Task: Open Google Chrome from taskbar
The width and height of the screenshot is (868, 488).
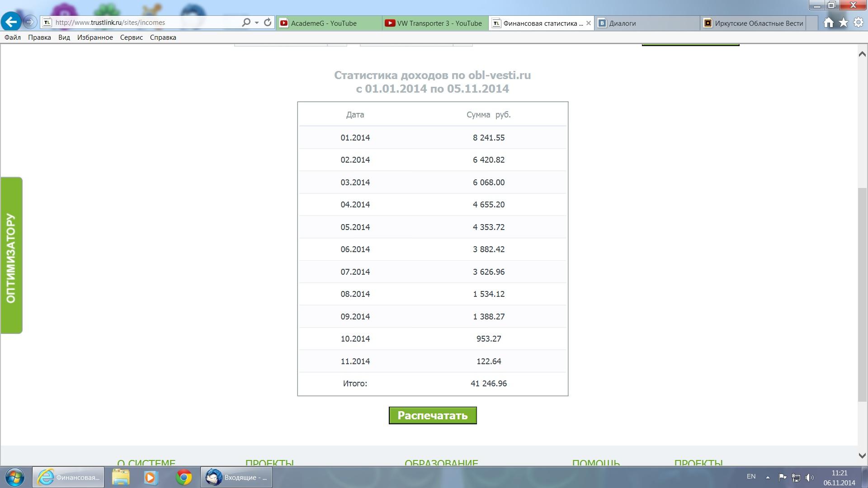Action: coord(184,477)
